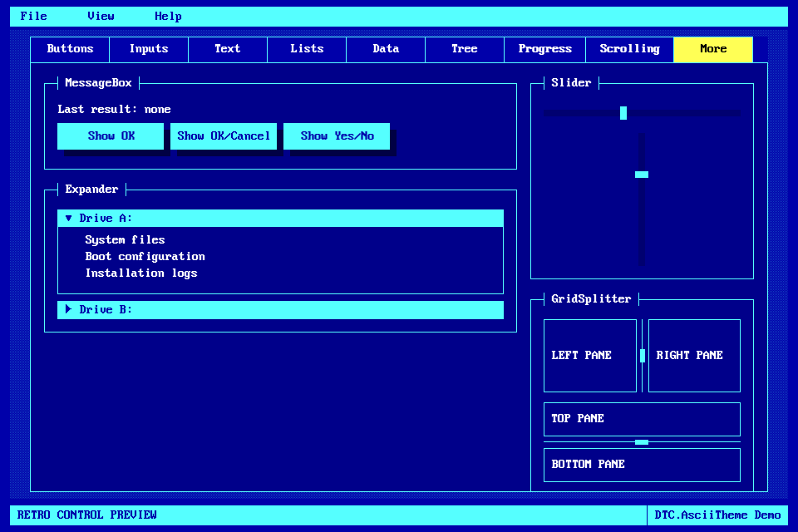
Task: Click the splitter handle between top and bottom panes
Action: point(642,442)
